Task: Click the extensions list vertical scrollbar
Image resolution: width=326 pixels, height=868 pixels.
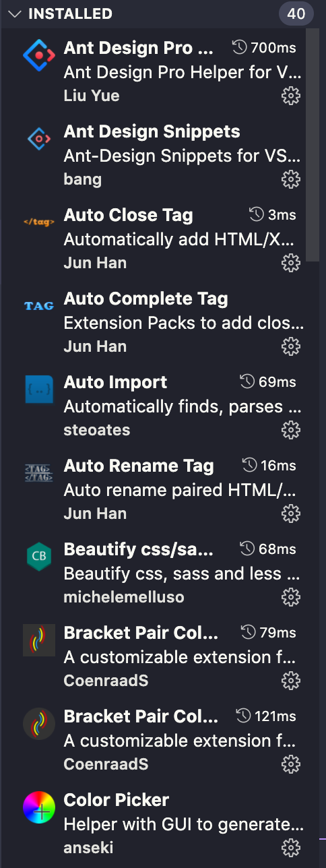Action: (x=313, y=145)
